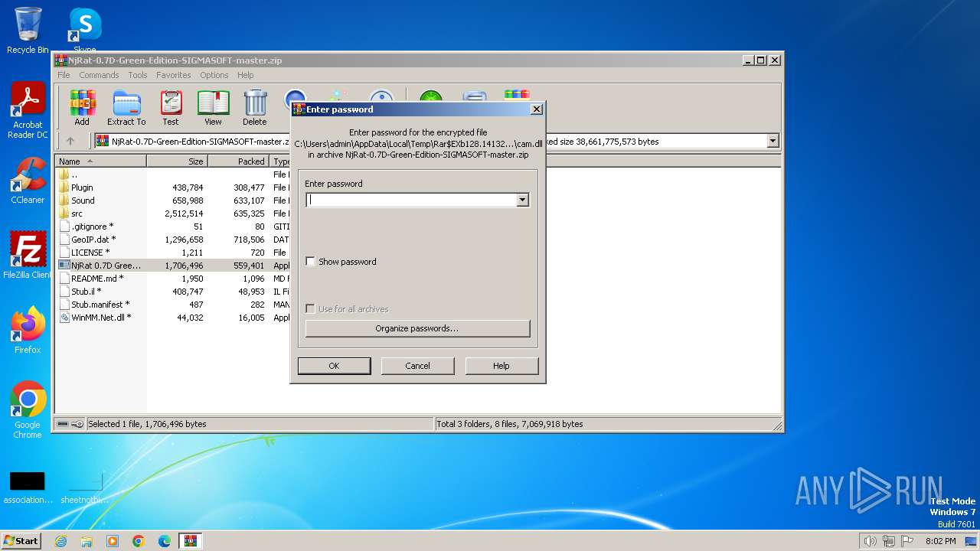Click the drive icon in WinRAR status bar
Image resolution: width=980 pixels, height=551 pixels.
point(63,424)
